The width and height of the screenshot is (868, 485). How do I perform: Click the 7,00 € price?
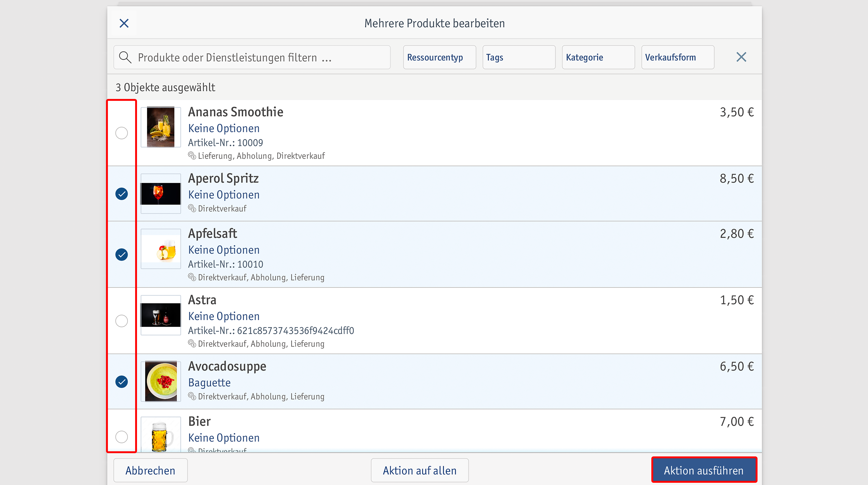click(737, 422)
